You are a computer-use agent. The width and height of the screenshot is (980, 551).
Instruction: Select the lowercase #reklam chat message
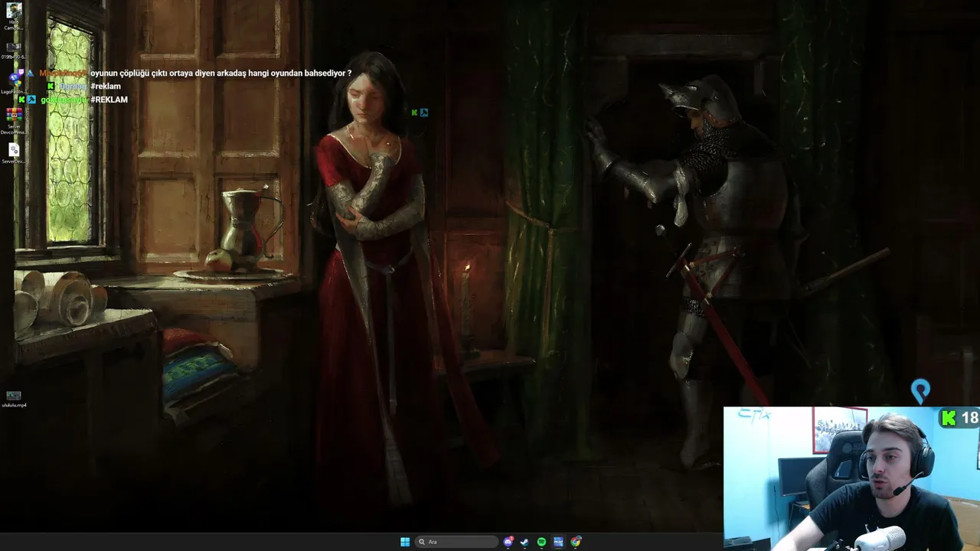click(x=106, y=86)
